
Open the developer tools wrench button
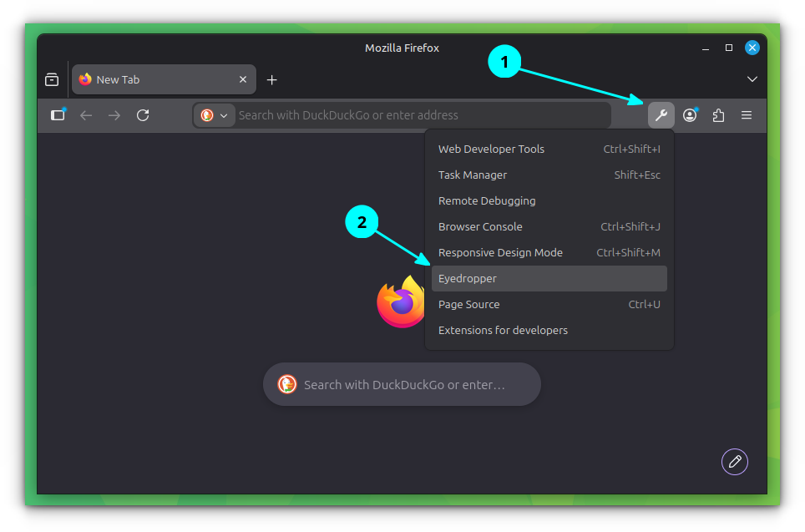tap(661, 115)
